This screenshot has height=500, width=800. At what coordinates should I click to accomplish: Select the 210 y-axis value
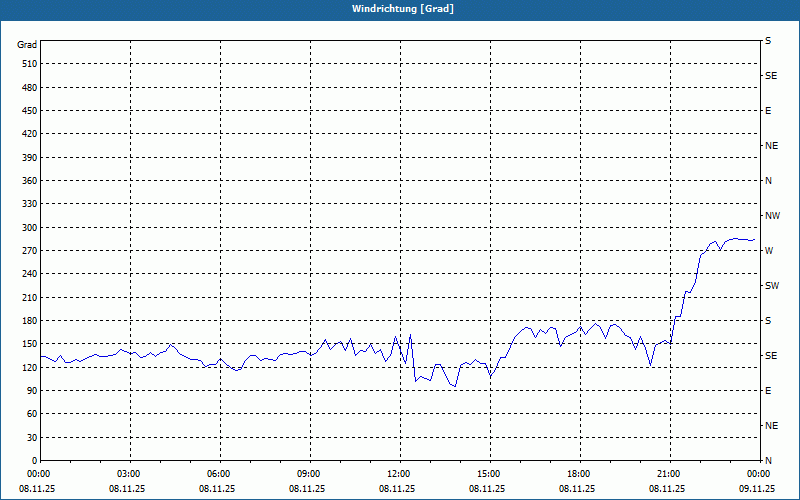(x=30, y=297)
